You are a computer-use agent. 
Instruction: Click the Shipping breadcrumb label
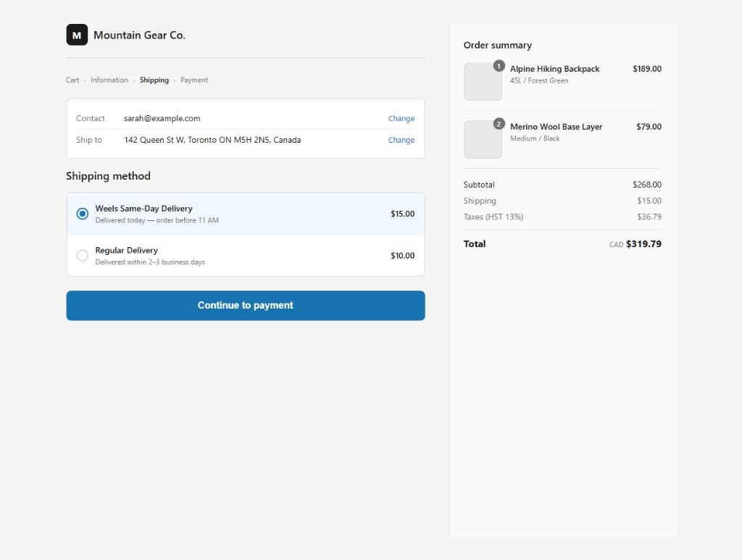pyautogui.click(x=154, y=80)
